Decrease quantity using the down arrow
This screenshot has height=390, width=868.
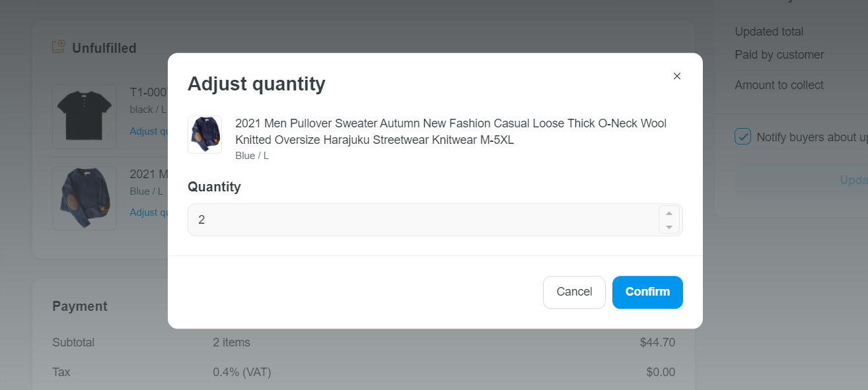pos(669,226)
